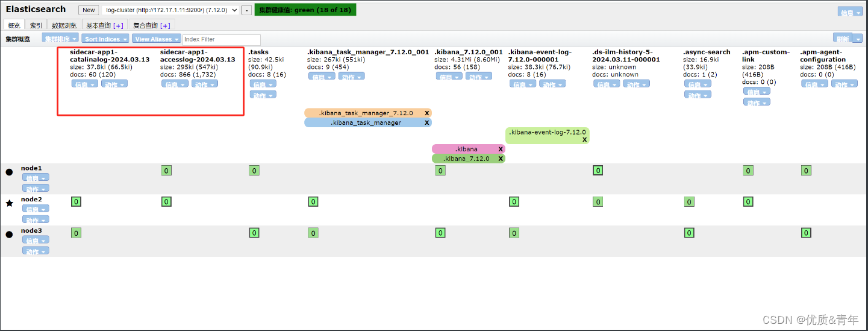This screenshot has width=868, height=331.
Task: Add a new 基本查询 tab with [+]
Action: click(x=118, y=25)
